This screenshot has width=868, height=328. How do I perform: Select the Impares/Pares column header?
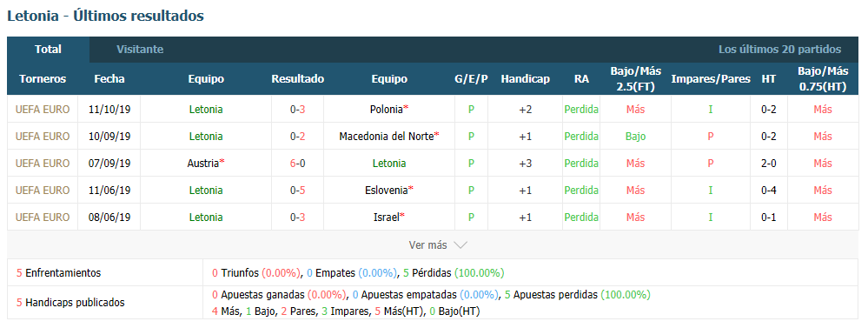click(x=711, y=78)
